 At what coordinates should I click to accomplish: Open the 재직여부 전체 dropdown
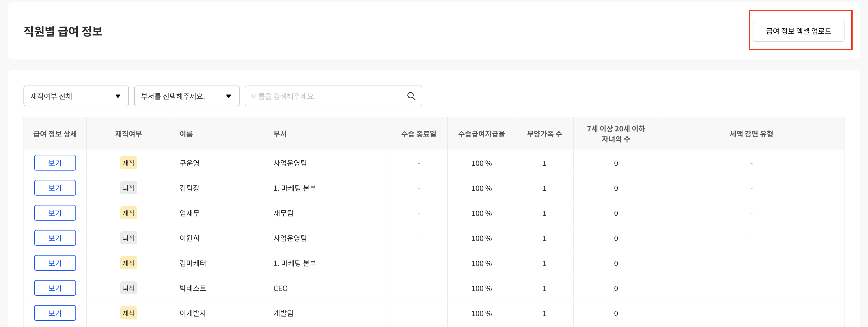(x=76, y=96)
